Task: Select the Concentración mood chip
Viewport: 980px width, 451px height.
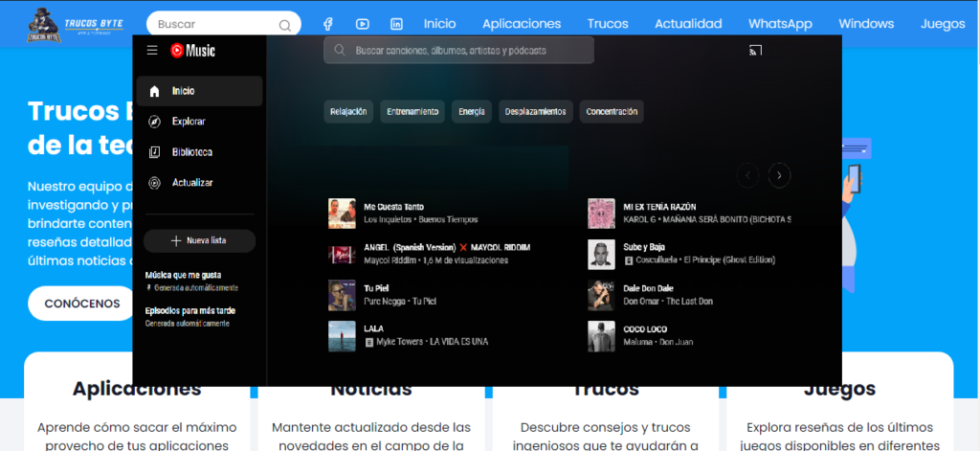Action: [x=612, y=112]
